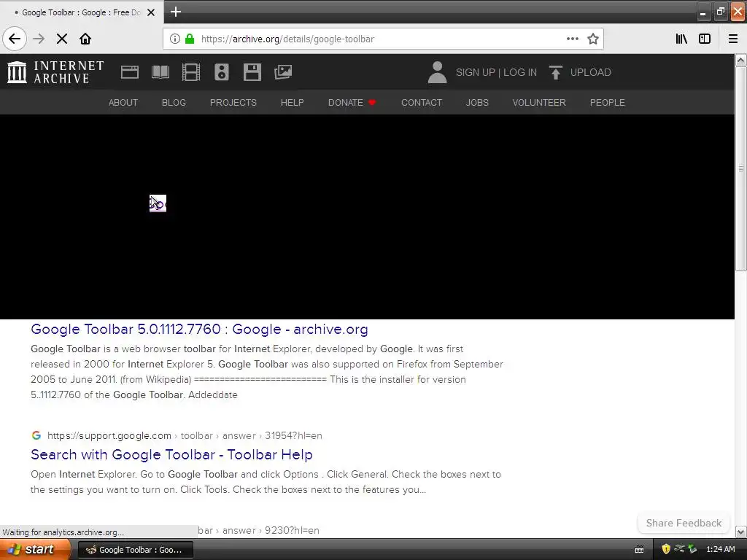Open the browser home page
Screen dimensions: 747x560
point(85,39)
